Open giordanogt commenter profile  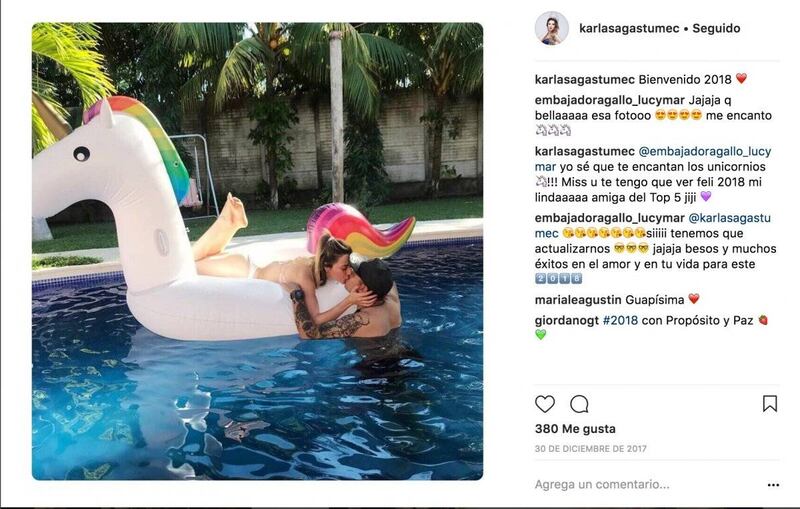[x=566, y=320]
